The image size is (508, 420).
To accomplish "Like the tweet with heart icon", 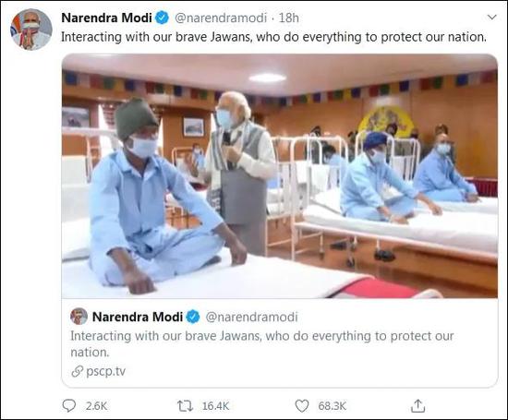I will click(x=302, y=406).
